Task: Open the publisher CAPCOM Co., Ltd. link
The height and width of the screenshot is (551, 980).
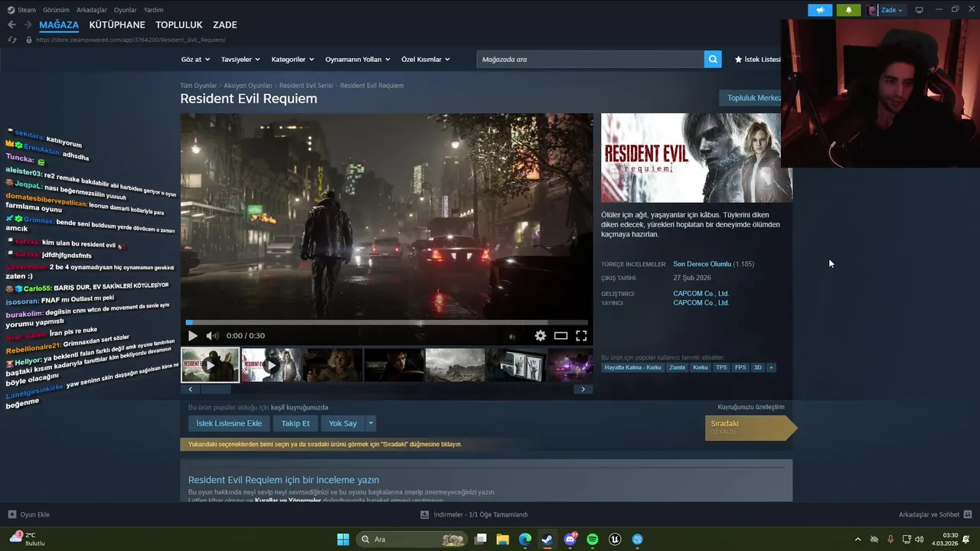Action: pos(701,303)
